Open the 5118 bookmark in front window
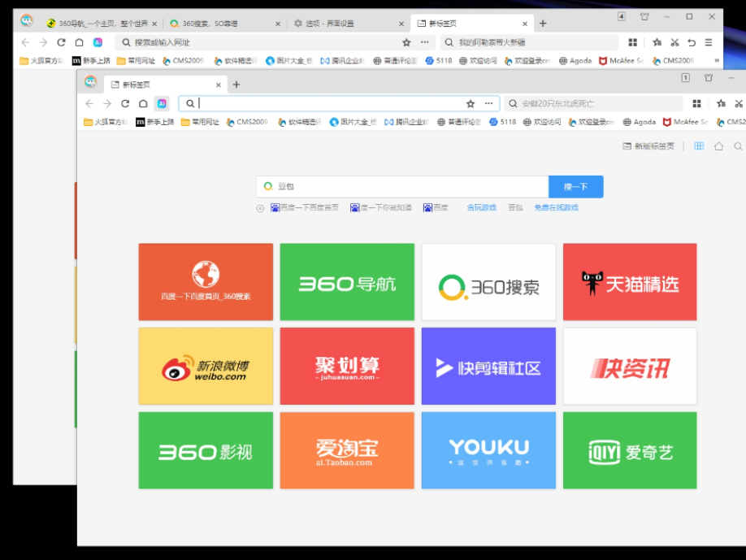Image resolution: width=746 pixels, height=560 pixels. 503,122
